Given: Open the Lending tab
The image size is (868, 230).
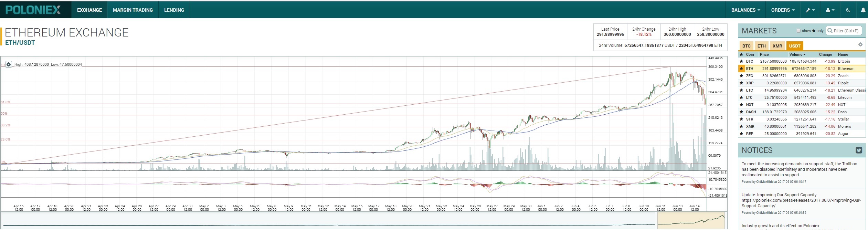Looking at the screenshot, I should pyautogui.click(x=174, y=10).
